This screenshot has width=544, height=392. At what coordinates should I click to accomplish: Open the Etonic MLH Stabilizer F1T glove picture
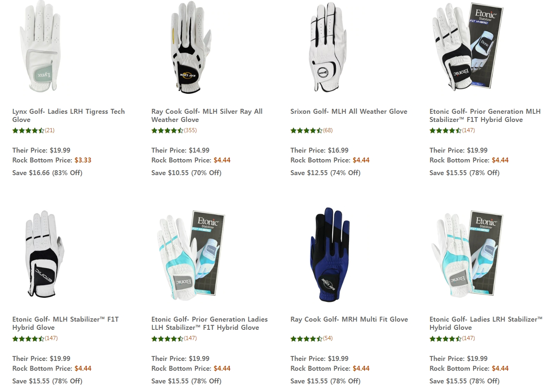tap(44, 255)
